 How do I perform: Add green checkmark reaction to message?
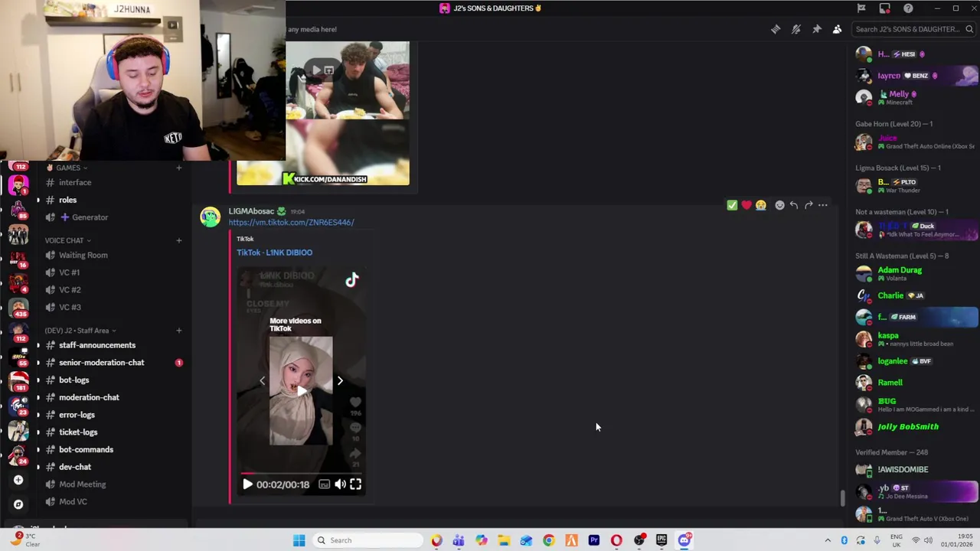pyautogui.click(x=732, y=205)
